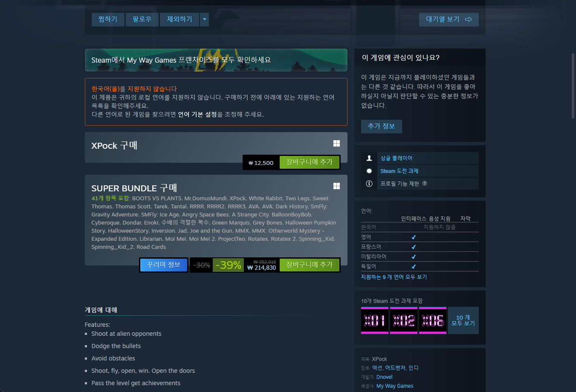Open the X06 achievement thumbnail

(x=433, y=320)
